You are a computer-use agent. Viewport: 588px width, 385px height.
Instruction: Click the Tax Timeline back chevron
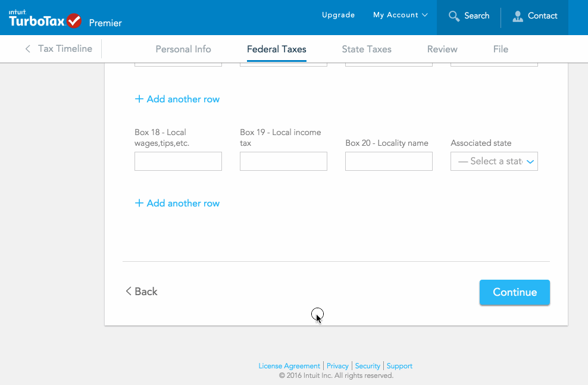coord(27,49)
